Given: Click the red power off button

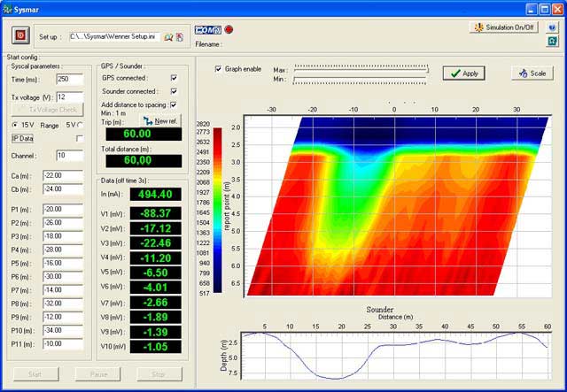Looking at the screenshot, I should pos(20,35).
